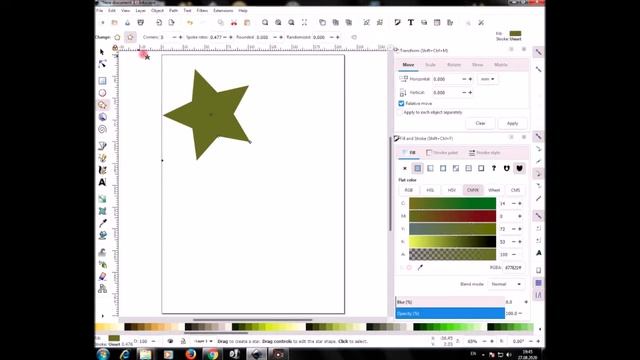Switch color mode to HSL
640x360 pixels.
[430, 190]
